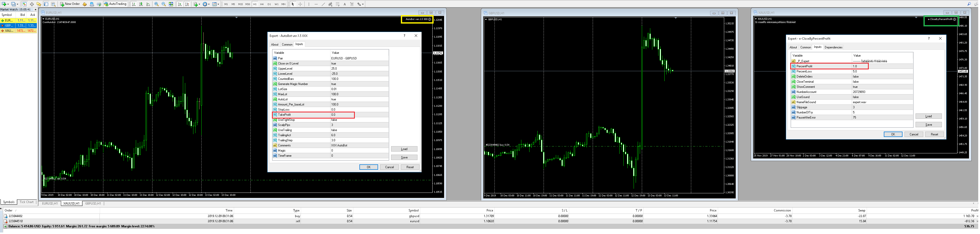Select XAU row in Market Watch

point(19,30)
